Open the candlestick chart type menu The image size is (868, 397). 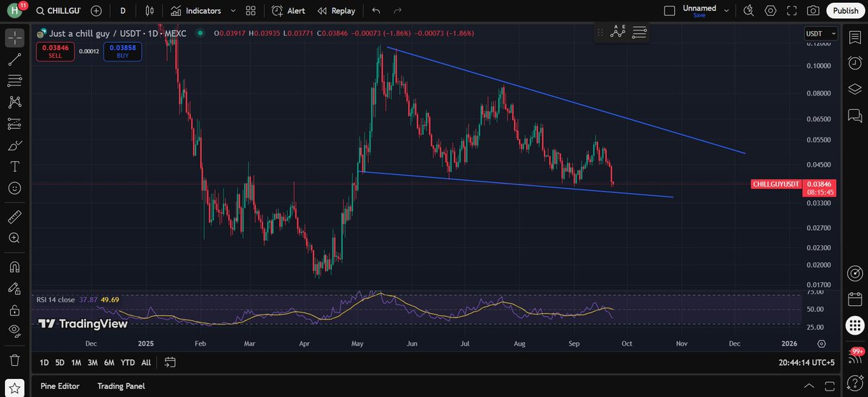click(150, 11)
